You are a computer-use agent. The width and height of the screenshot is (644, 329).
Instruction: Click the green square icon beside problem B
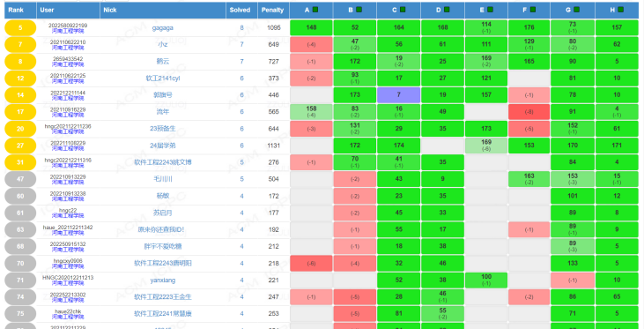(359, 10)
